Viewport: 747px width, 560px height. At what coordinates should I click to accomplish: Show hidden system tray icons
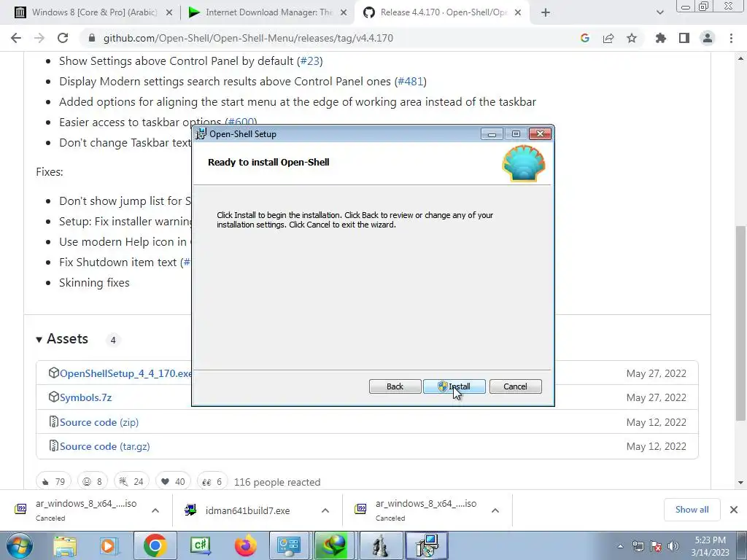620,546
